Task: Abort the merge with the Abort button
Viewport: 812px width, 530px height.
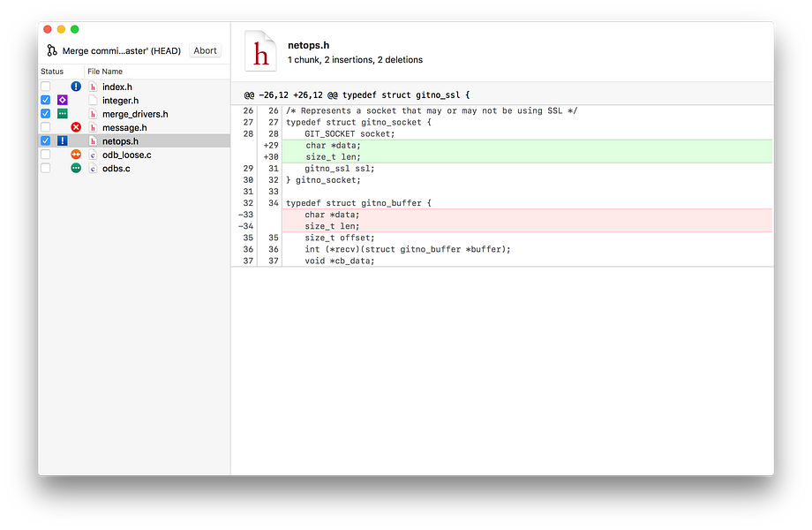Action: click(205, 50)
